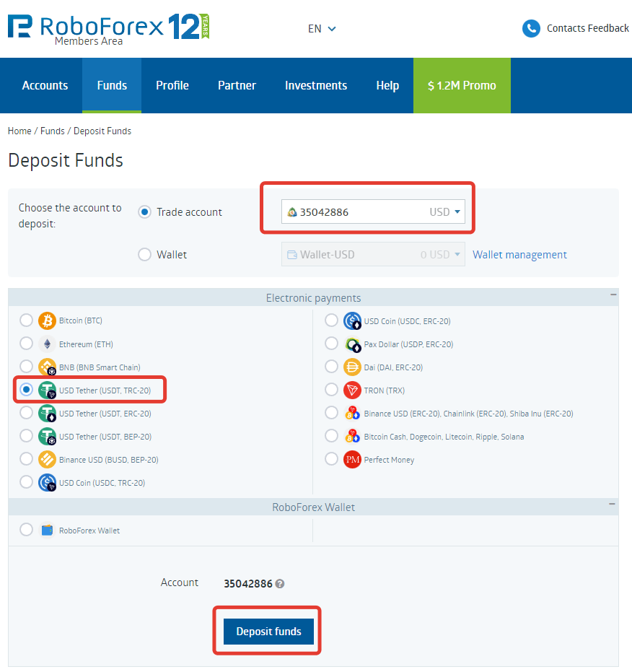Open the Help menu
The height and width of the screenshot is (672, 632).
(387, 85)
